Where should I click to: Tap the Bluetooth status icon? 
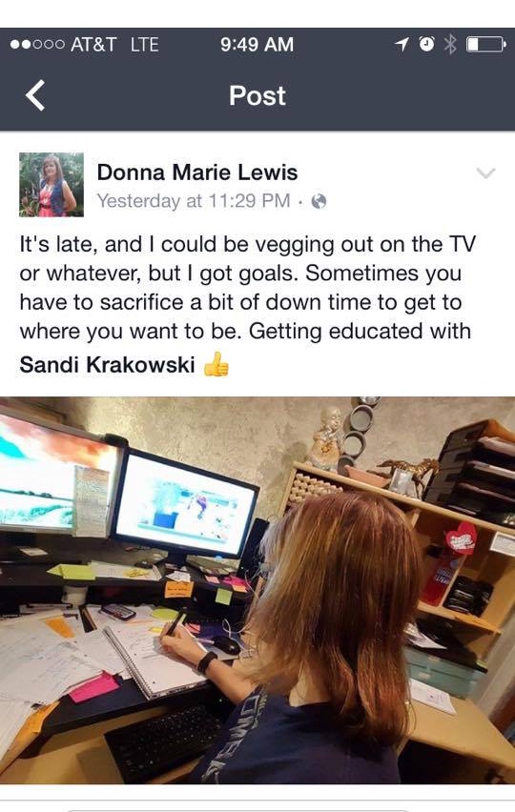pos(451,45)
